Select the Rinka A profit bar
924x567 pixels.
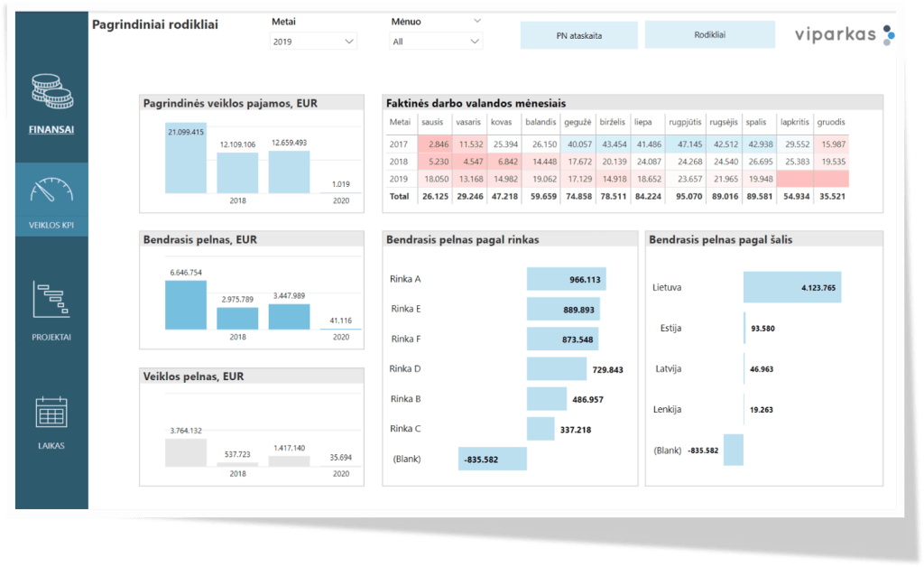tap(566, 279)
